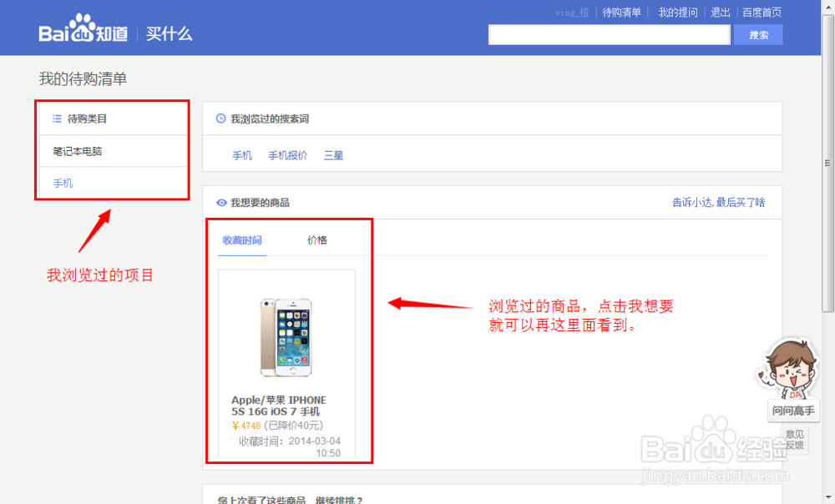Click the 问问高手 button
835x504 pixels.
(x=793, y=411)
